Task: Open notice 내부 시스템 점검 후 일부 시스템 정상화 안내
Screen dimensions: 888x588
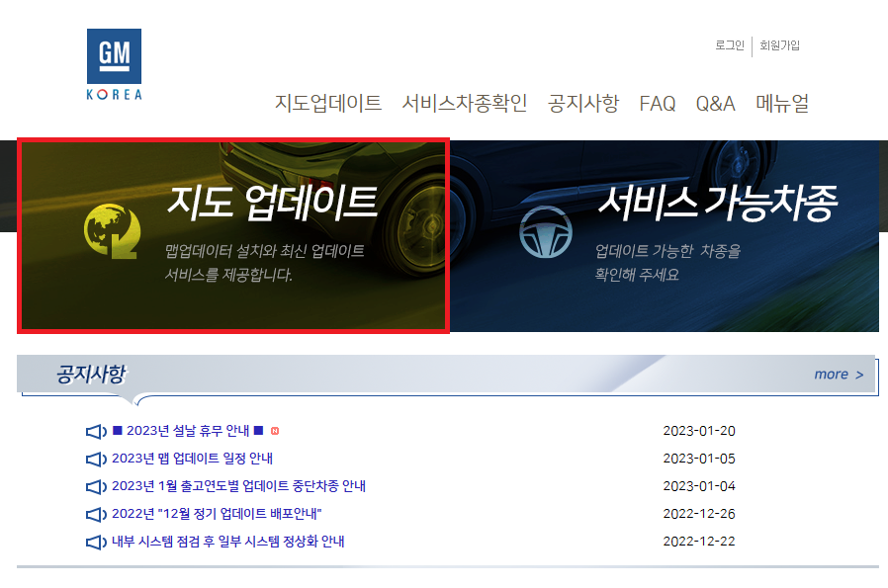Action: point(227,542)
